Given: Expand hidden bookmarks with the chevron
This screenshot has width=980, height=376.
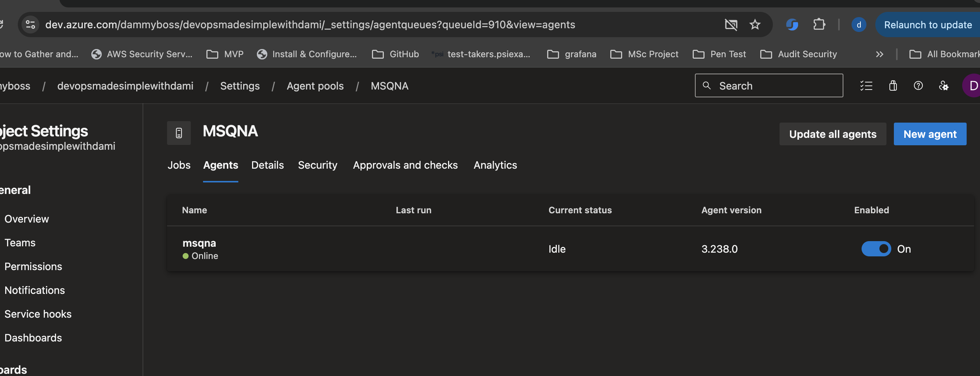Looking at the screenshot, I should [x=879, y=54].
